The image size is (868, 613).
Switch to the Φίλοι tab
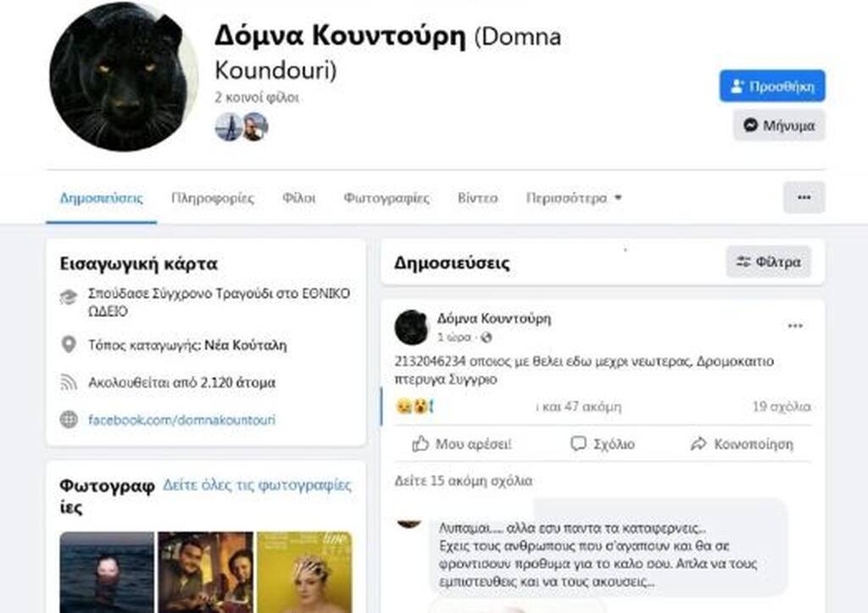click(x=299, y=198)
